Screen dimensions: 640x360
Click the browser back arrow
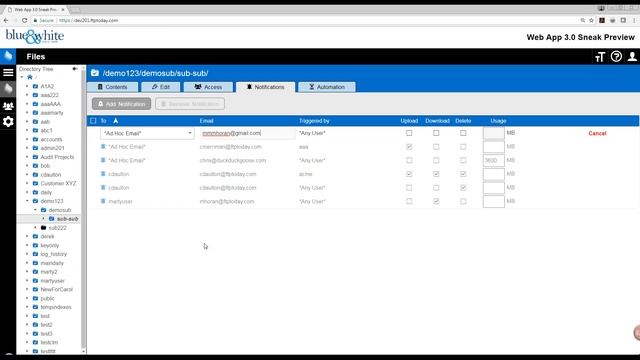pos(6,20)
